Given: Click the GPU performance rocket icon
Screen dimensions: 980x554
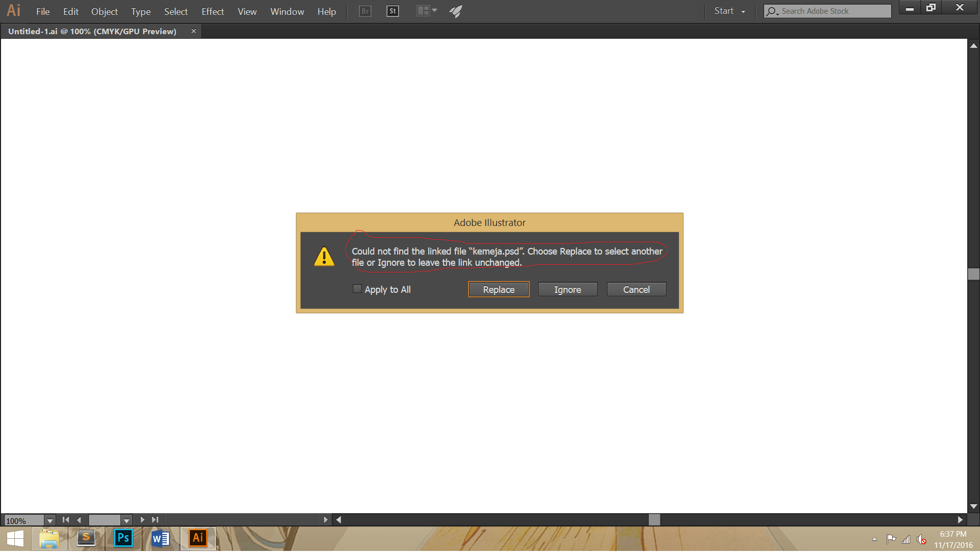Looking at the screenshot, I should (456, 11).
